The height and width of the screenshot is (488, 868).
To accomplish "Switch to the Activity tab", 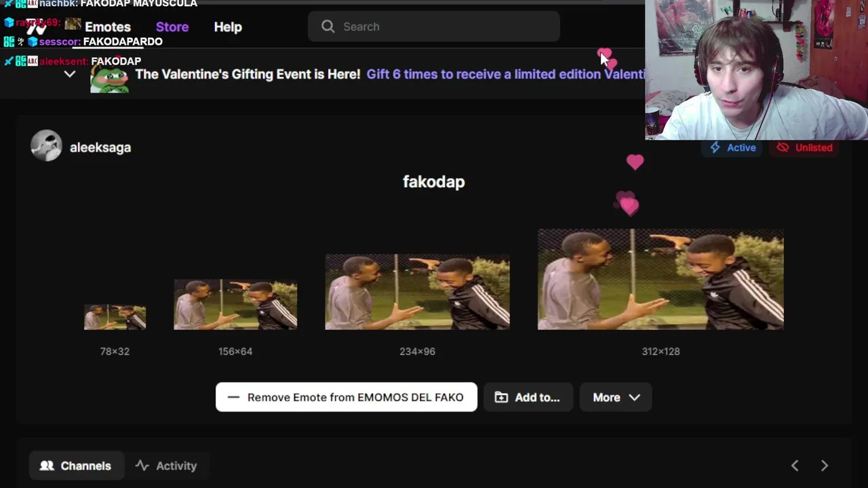I will pyautogui.click(x=166, y=466).
